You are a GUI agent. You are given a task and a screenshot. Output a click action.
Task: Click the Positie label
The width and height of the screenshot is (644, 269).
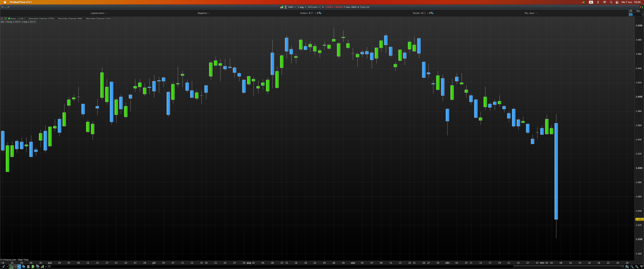coord(416,13)
